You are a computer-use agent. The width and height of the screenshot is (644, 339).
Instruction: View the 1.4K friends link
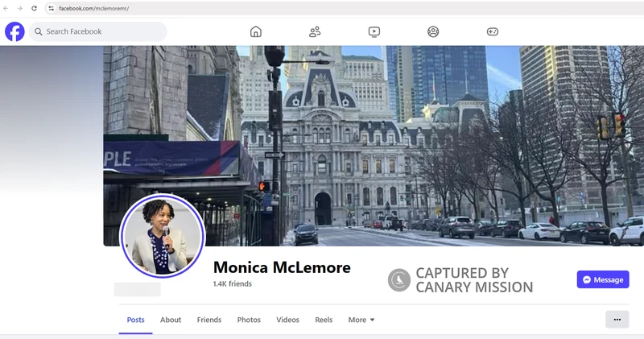pos(232,284)
